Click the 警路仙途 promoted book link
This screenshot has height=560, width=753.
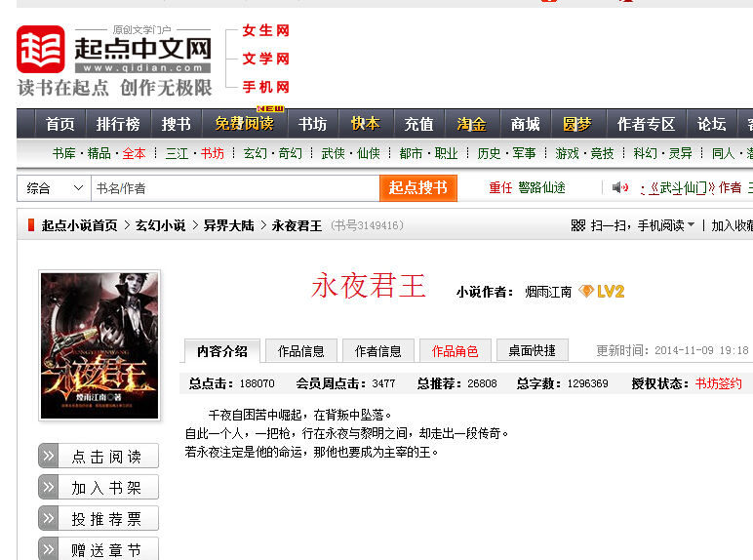click(541, 187)
